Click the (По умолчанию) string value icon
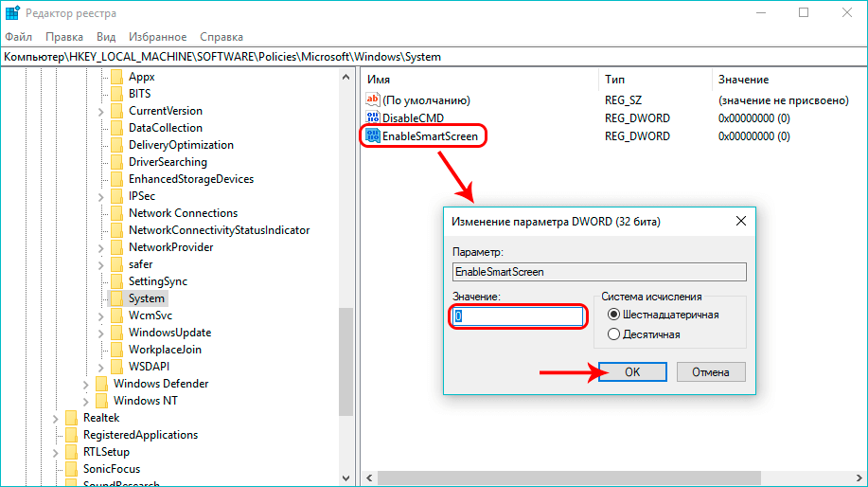This screenshot has height=487, width=868. [x=373, y=99]
